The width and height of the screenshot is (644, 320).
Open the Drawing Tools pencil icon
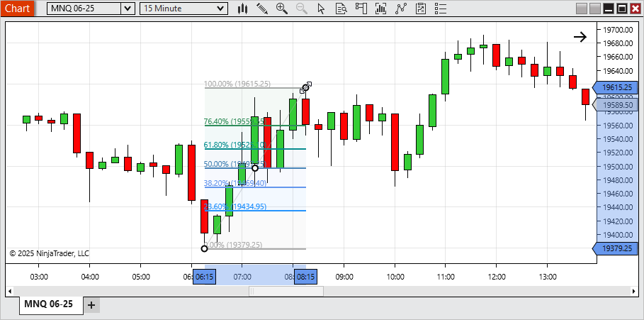[262, 9]
